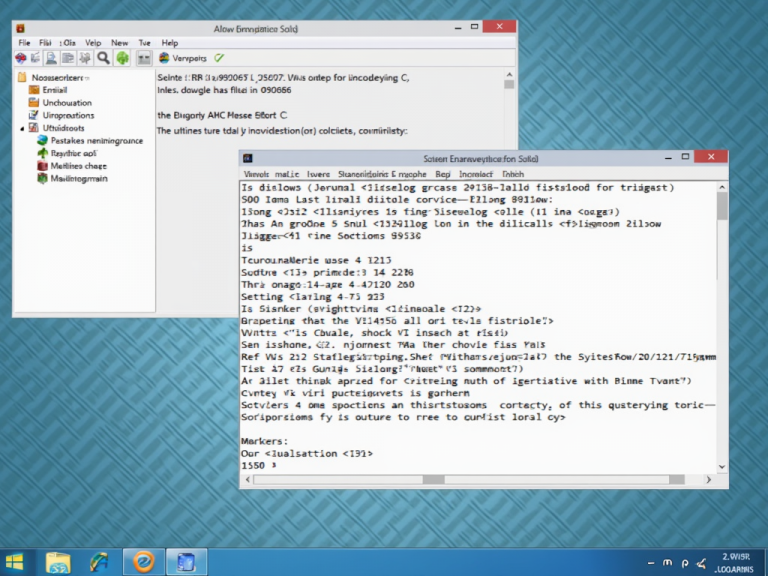Open the Oia menu
Viewport: 768px width, 576px height.
tap(68, 43)
